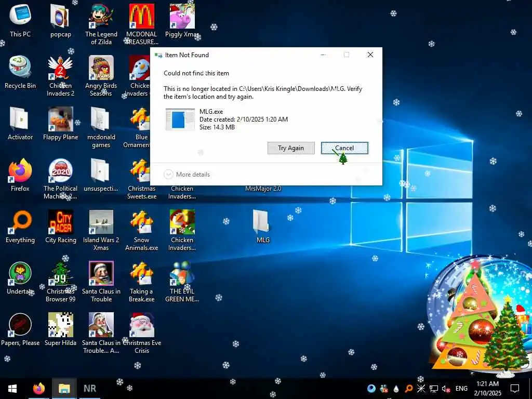The height and width of the screenshot is (399, 532).
Task: Expand More details in the dialog
Action: [187, 175]
